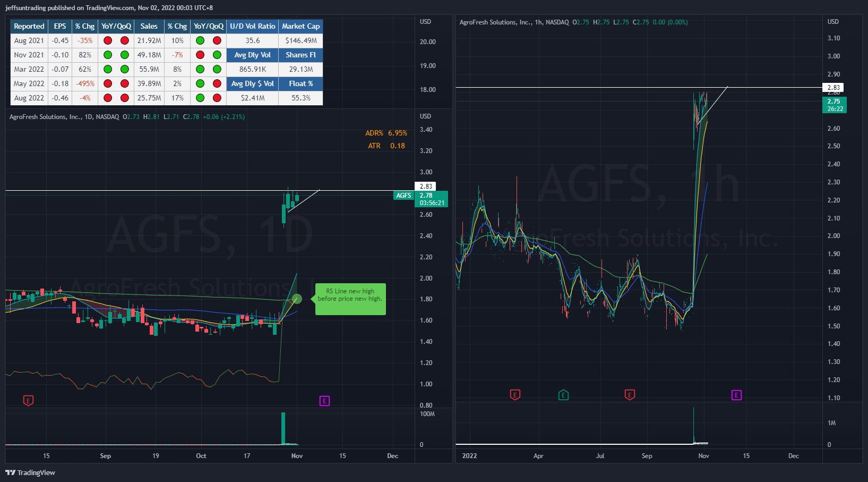868x482 pixels.
Task: Click the '-7%' sales change cell
Action: [177, 55]
